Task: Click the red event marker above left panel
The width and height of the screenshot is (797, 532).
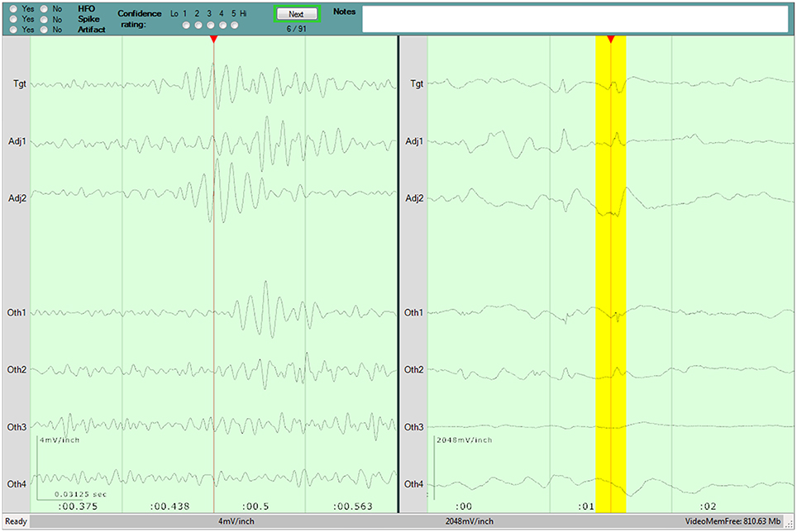Action: (214, 39)
